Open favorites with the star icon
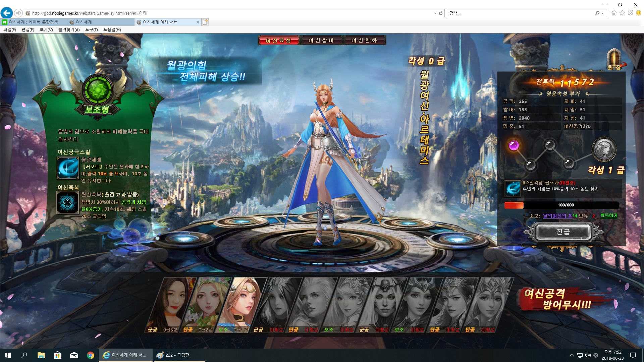The height and width of the screenshot is (362, 644). coord(623,13)
